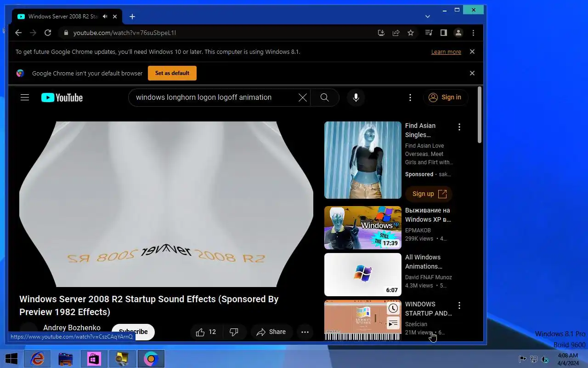Open the yellow taskbar app icon

click(x=123, y=359)
